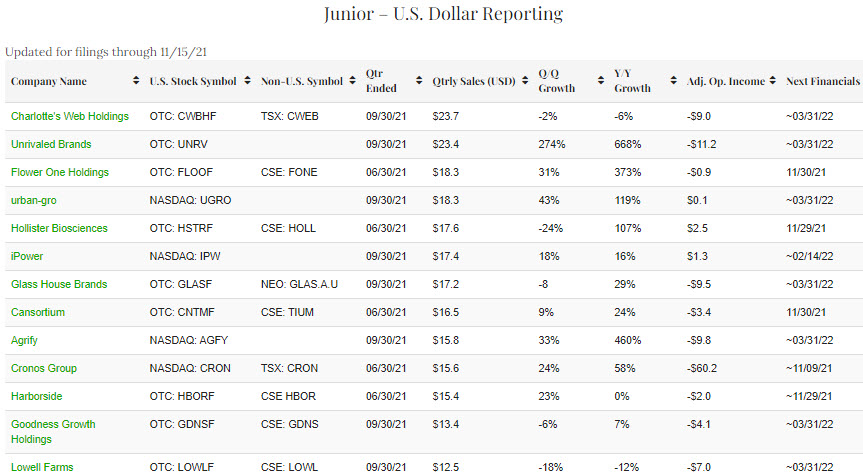Open the Lowell Farms link
Image resolution: width=863 pixels, height=476 pixels.
tap(42, 466)
